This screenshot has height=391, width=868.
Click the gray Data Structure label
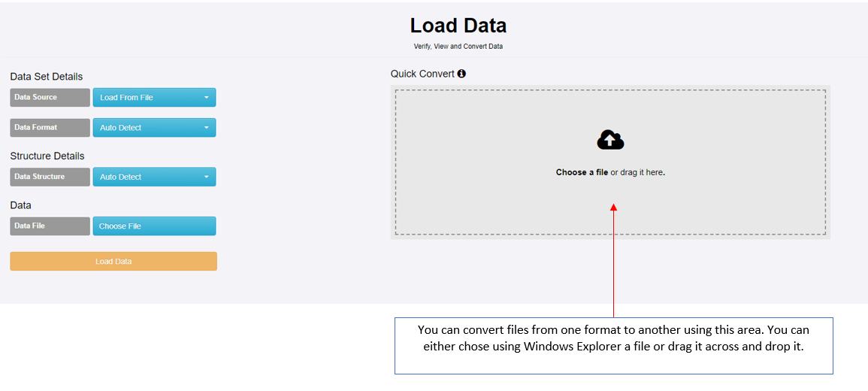click(x=50, y=177)
